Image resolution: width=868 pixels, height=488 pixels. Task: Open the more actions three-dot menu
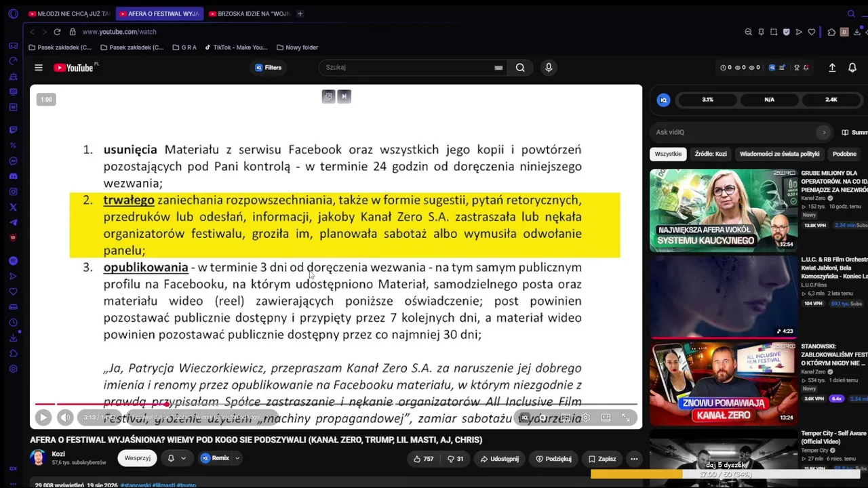[x=634, y=459]
